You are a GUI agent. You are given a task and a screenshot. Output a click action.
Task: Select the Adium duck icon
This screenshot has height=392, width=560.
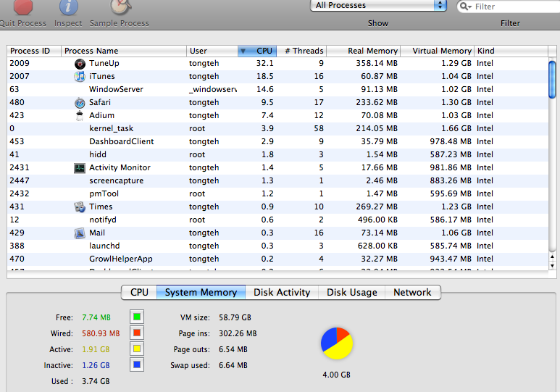80,116
